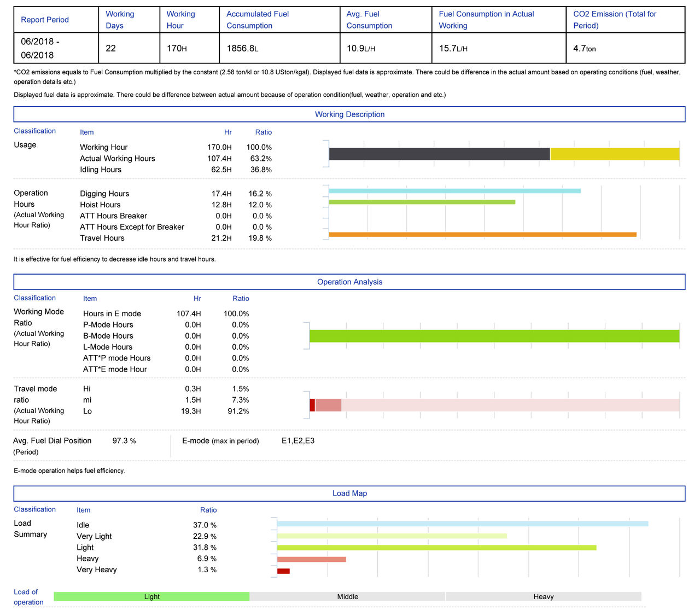Viewport: 700px width, 610px height.
Task: Select the Middle load of operation segment
Action: 347,596
